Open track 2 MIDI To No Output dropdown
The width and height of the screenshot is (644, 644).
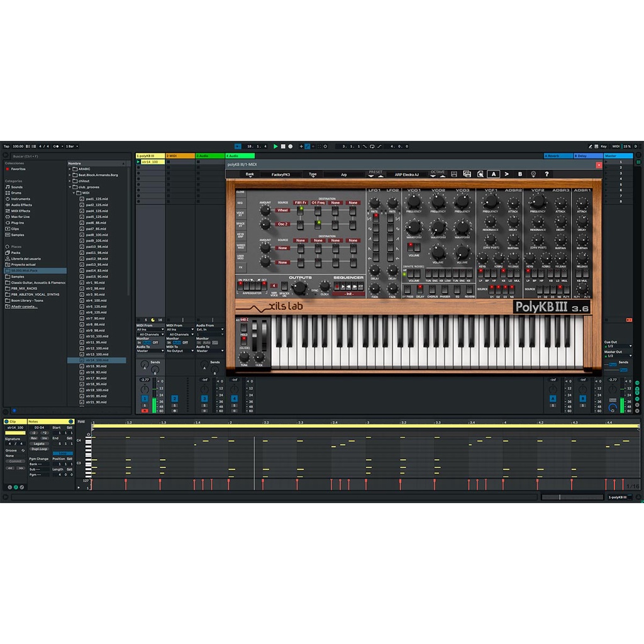(x=180, y=351)
